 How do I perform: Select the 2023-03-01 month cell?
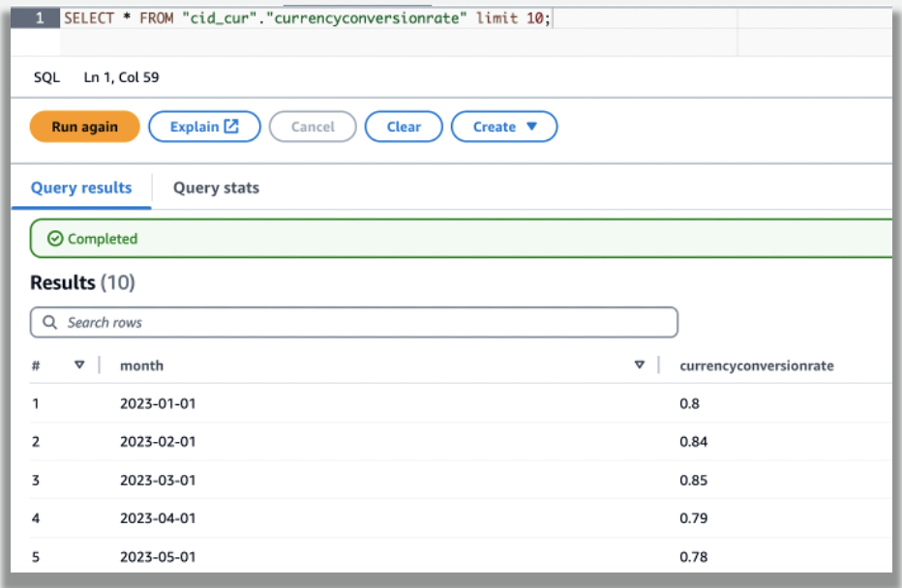pos(158,480)
